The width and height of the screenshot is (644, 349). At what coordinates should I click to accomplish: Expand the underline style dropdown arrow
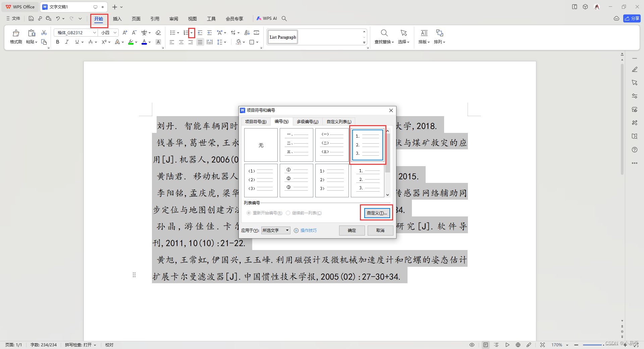point(83,42)
